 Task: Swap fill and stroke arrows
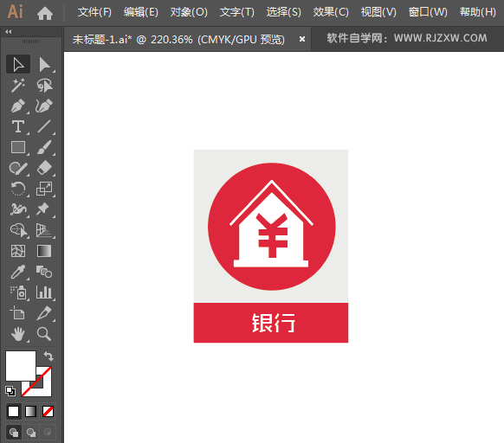(x=48, y=356)
